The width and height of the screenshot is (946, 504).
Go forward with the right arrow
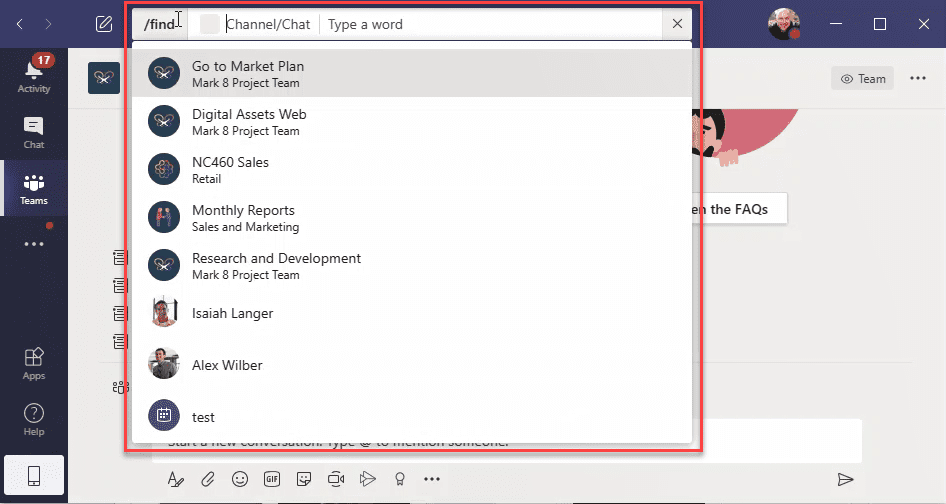48,24
